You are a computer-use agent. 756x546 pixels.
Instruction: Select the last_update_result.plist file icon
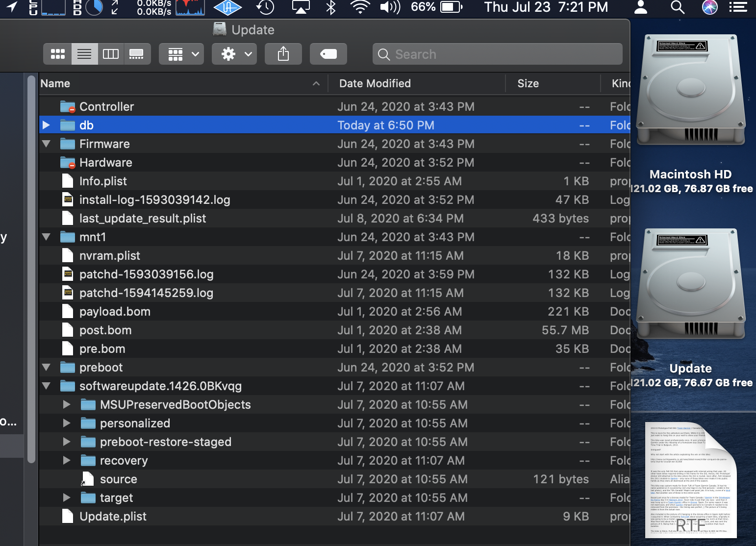[68, 218]
